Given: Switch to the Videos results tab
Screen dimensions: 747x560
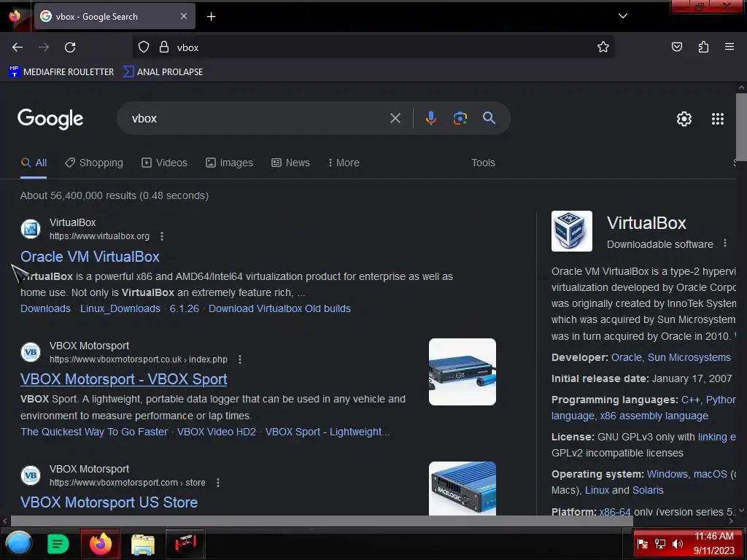Looking at the screenshot, I should [x=164, y=163].
